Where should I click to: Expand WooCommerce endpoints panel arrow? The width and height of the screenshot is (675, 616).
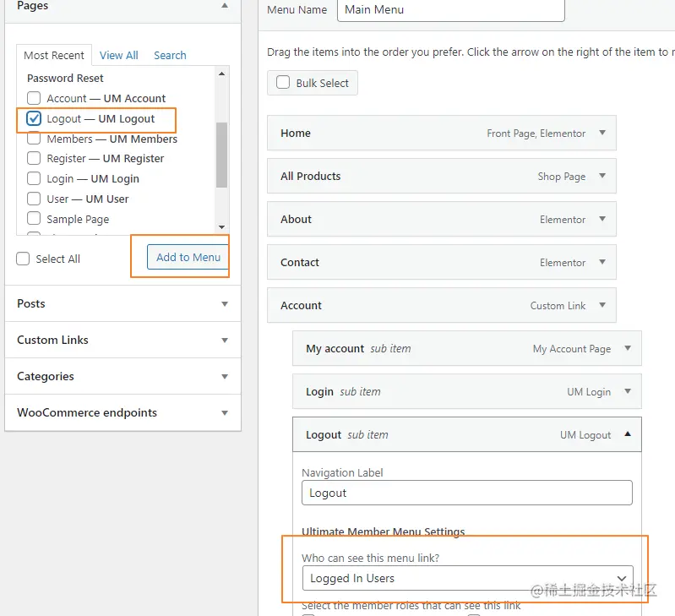tap(225, 413)
